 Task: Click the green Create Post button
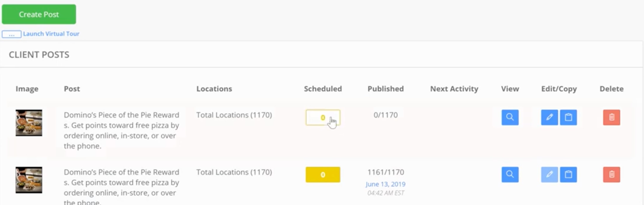click(39, 14)
